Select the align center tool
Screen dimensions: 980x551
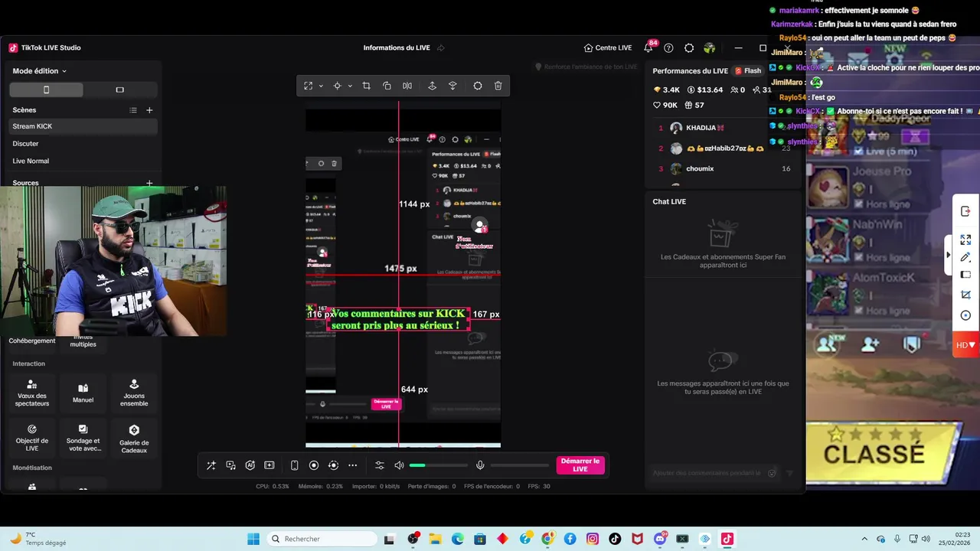[337, 86]
